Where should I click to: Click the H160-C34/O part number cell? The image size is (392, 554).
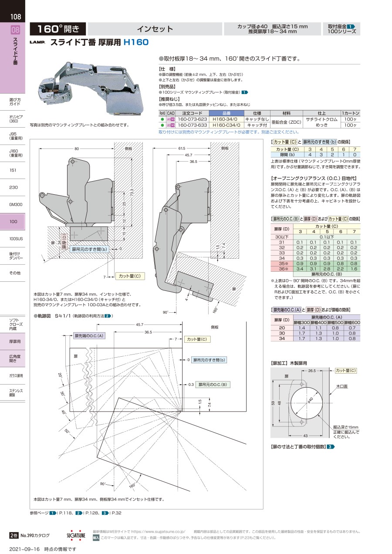click(224, 125)
